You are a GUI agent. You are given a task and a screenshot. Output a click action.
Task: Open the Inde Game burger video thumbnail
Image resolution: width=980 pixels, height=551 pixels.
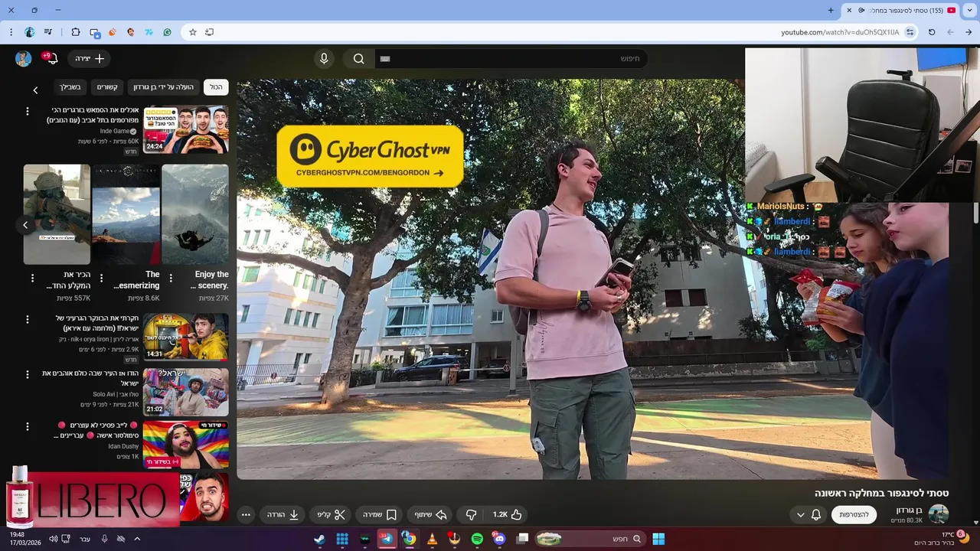pos(186,129)
